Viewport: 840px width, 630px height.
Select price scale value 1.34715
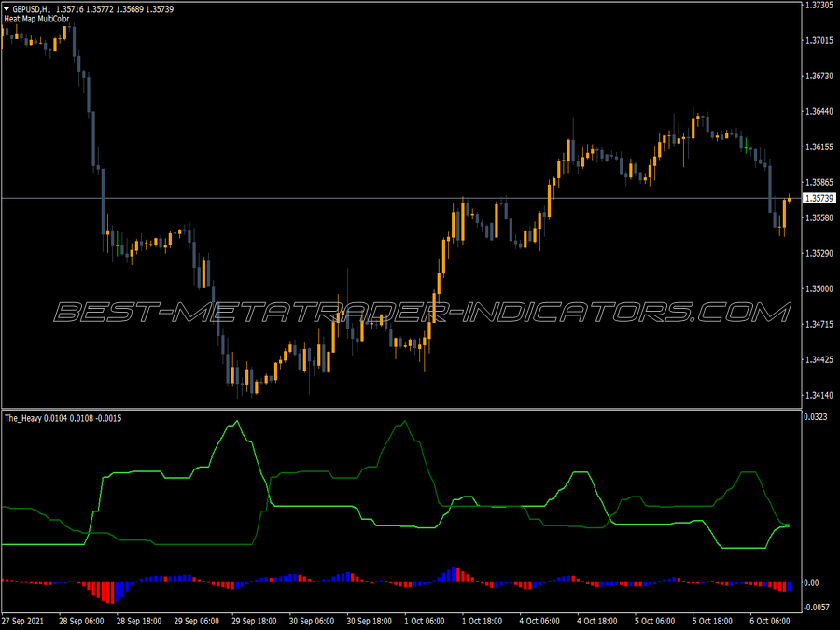(x=819, y=324)
